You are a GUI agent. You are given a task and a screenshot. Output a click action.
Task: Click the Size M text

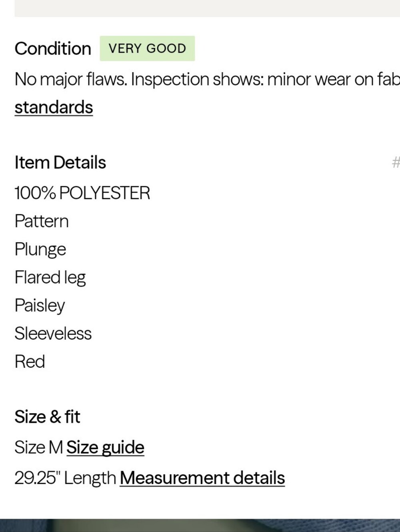tap(39, 447)
